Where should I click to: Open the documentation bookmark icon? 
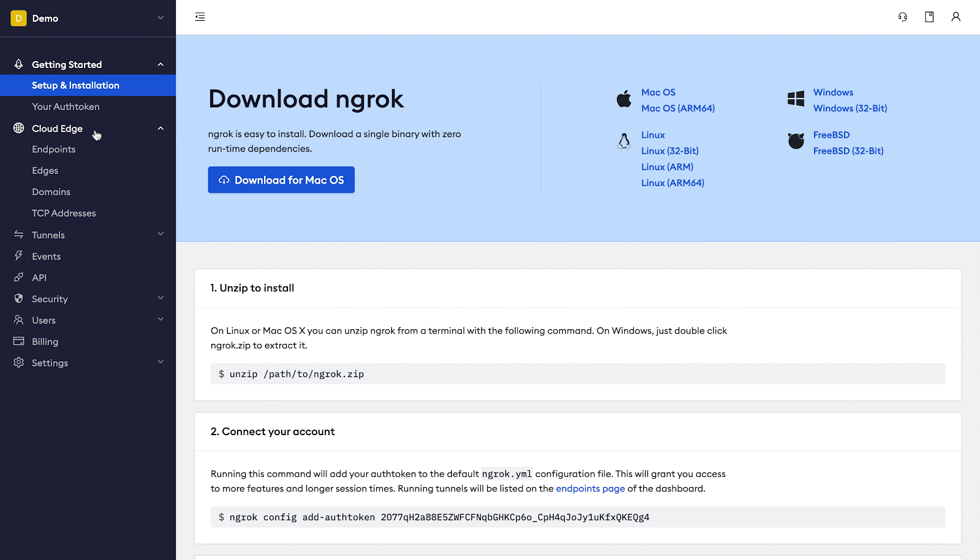pyautogui.click(x=929, y=17)
